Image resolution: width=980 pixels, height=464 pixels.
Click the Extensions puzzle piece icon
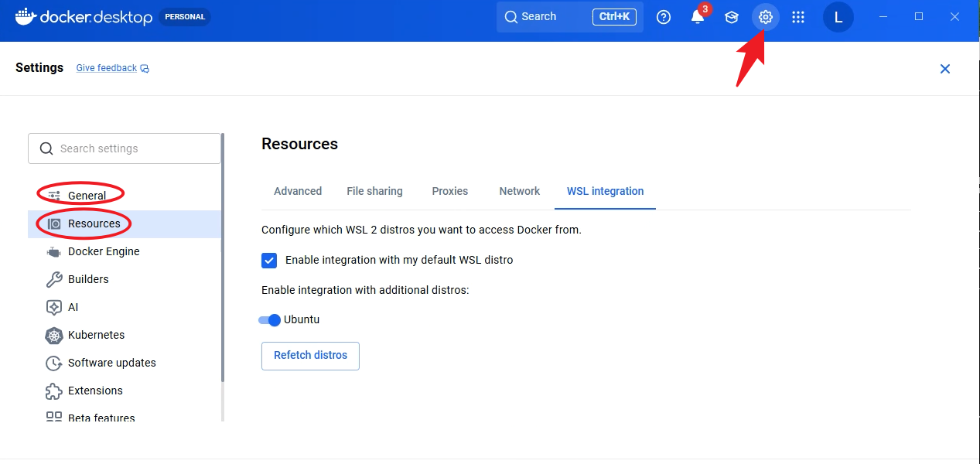pyautogui.click(x=54, y=391)
